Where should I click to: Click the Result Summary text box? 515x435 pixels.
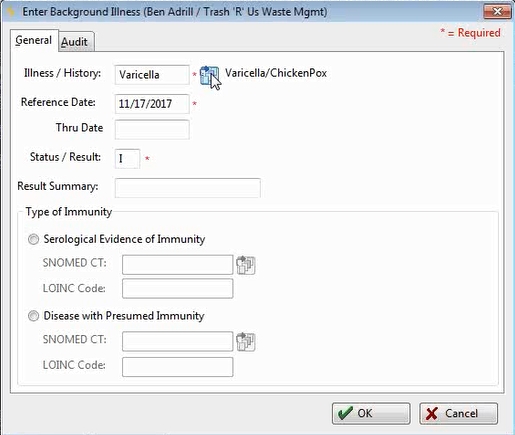point(188,188)
